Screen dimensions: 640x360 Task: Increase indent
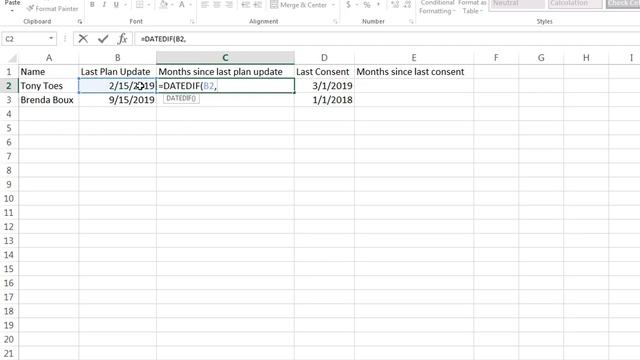(x=258, y=4)
